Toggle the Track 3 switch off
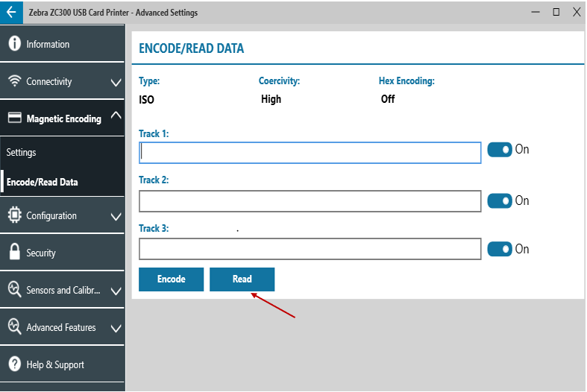The height and width of the screenshot is (392, 587). [x=500, y=249]
